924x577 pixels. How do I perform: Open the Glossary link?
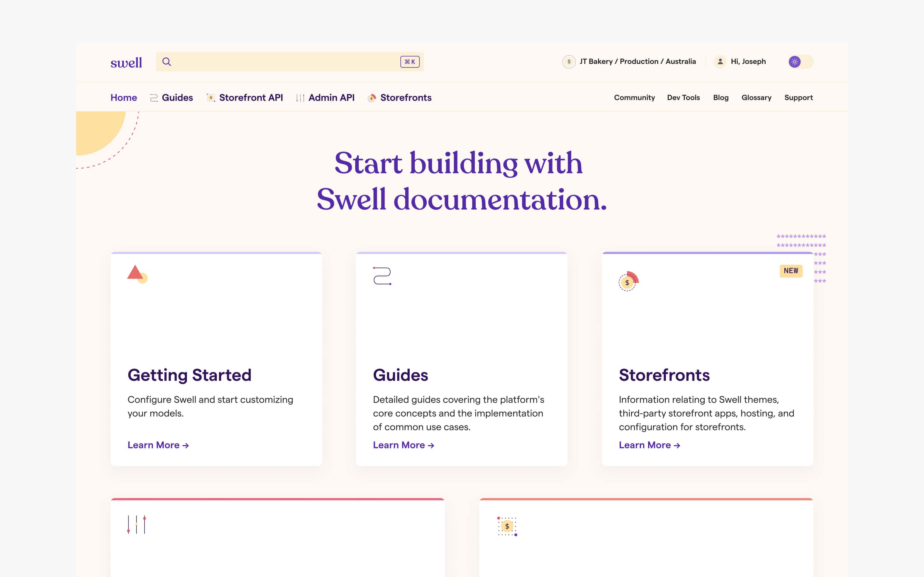coord(756,98)
